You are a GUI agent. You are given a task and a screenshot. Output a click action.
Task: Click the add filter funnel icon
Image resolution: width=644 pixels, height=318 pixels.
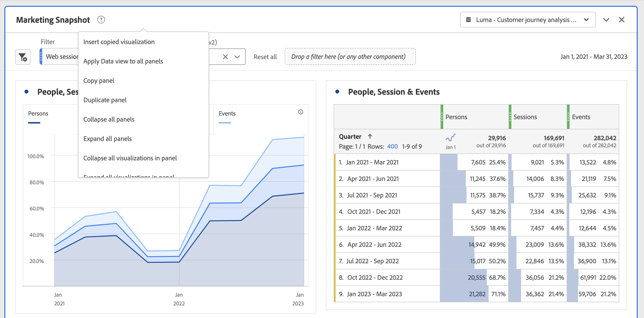pyautogui.click(x=23, y=57)
